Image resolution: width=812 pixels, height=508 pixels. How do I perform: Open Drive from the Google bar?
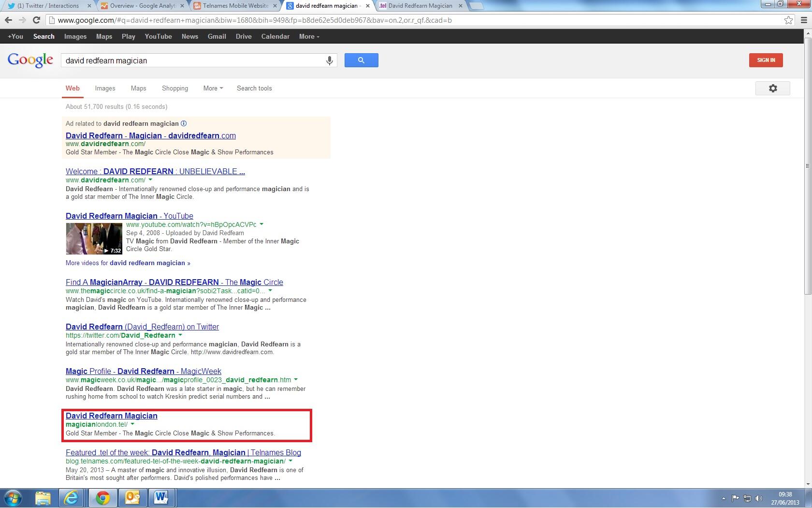pyautogui.click(x=244, y=36)
